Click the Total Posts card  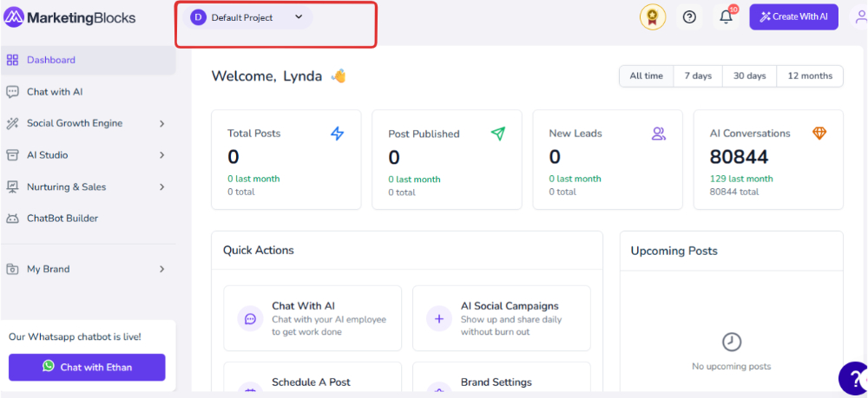[x=286, y=160]
